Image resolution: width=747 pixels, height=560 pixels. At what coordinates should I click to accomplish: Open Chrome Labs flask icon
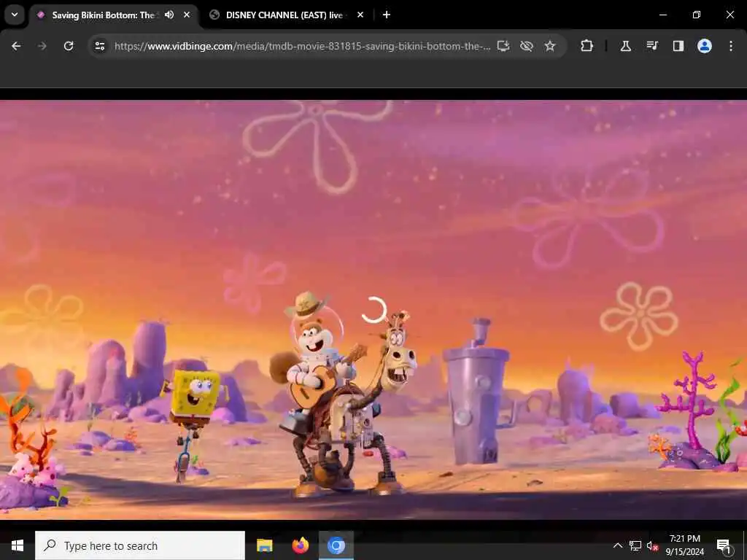point(625,46)
